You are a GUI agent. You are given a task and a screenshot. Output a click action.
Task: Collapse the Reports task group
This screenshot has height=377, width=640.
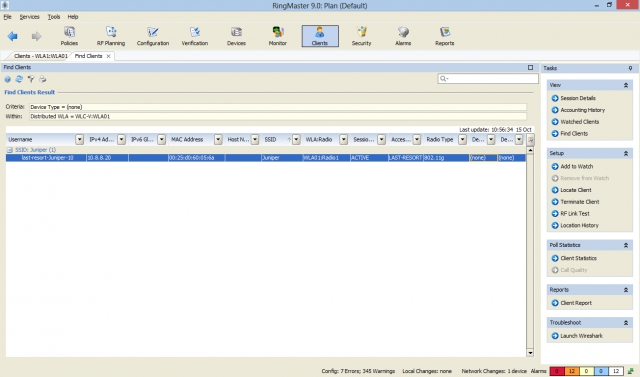(625, 290)
